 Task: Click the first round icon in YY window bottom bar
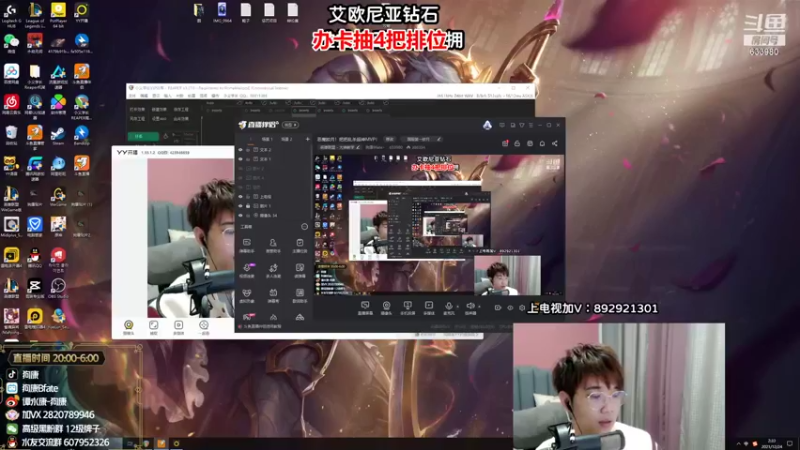[x=129, y=327]
